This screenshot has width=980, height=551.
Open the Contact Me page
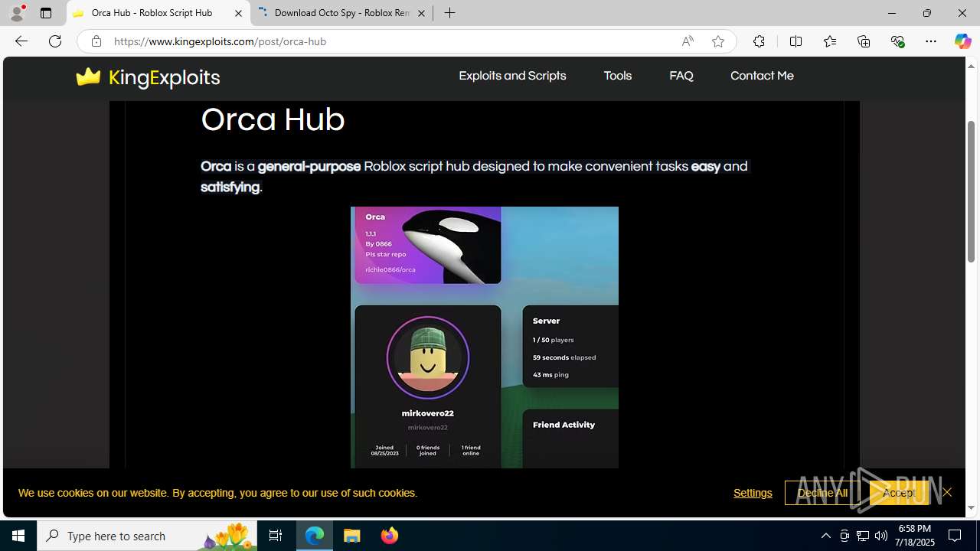tap(762, 76)
